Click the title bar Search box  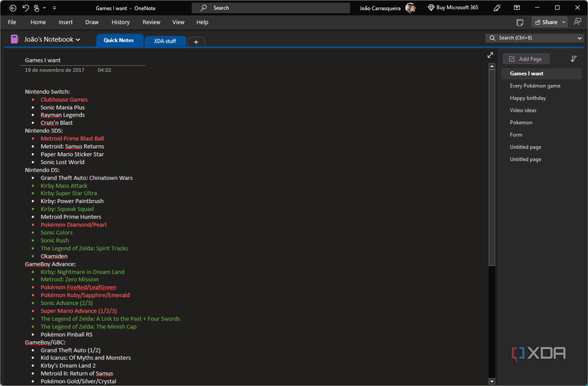271,8
